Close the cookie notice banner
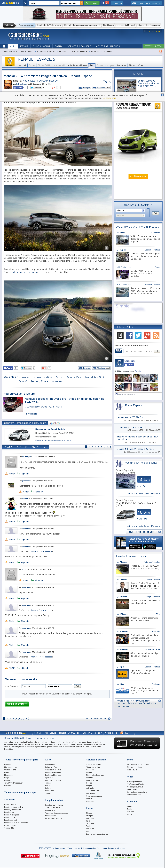The width and height of the screenshot is (165, 868). (162, 95)
